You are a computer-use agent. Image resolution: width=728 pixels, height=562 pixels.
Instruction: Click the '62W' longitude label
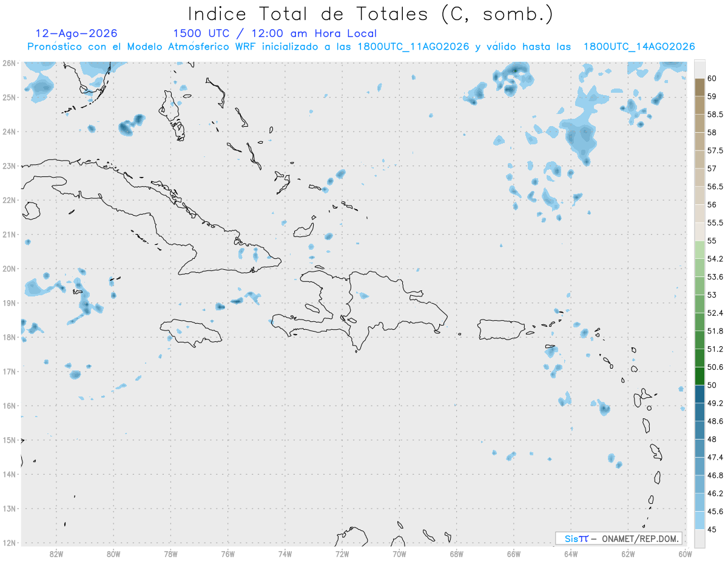[x=628, y=554]
